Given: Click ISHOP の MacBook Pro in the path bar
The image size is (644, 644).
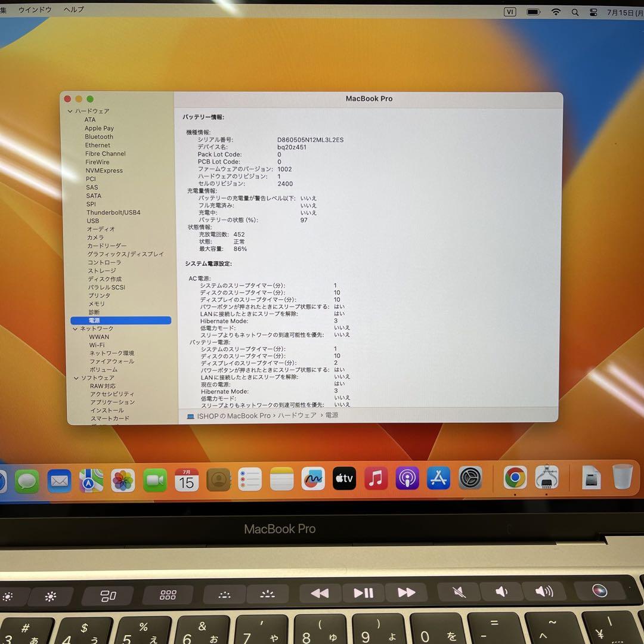Looking at the screenshot, I should pyautogui.click(x=233, y=416).
